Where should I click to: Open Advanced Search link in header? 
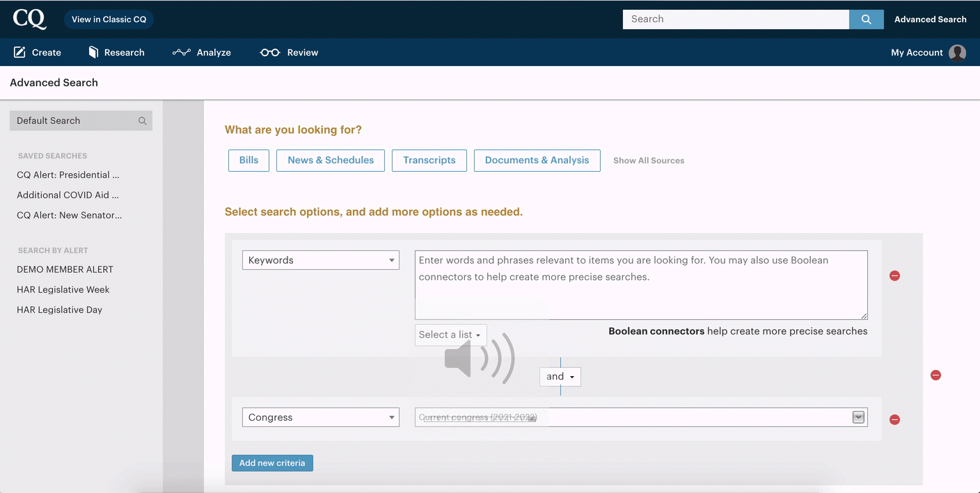coord(930,19)
